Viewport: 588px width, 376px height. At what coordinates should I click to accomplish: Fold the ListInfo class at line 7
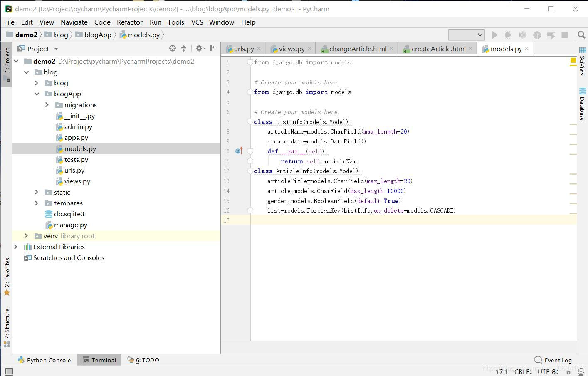pos(250,121)
